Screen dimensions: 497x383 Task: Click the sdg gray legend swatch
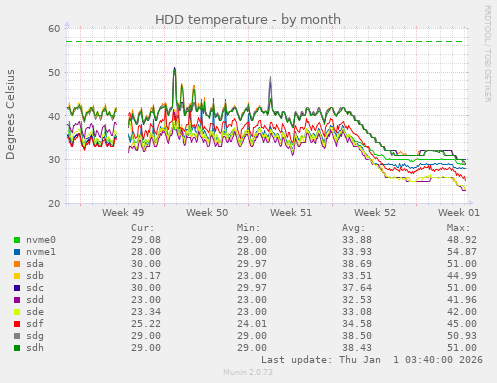17,336
